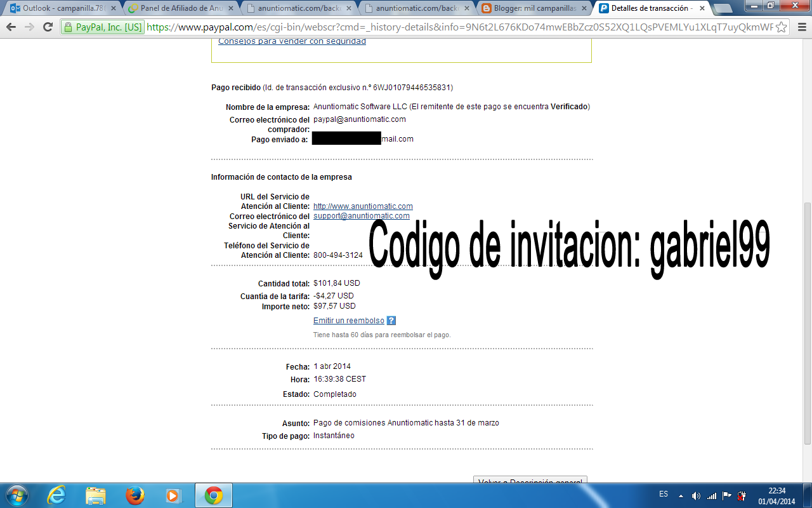Show hidden tray icons arrow
Screen dimensions: 812x508
click(681, 496)
